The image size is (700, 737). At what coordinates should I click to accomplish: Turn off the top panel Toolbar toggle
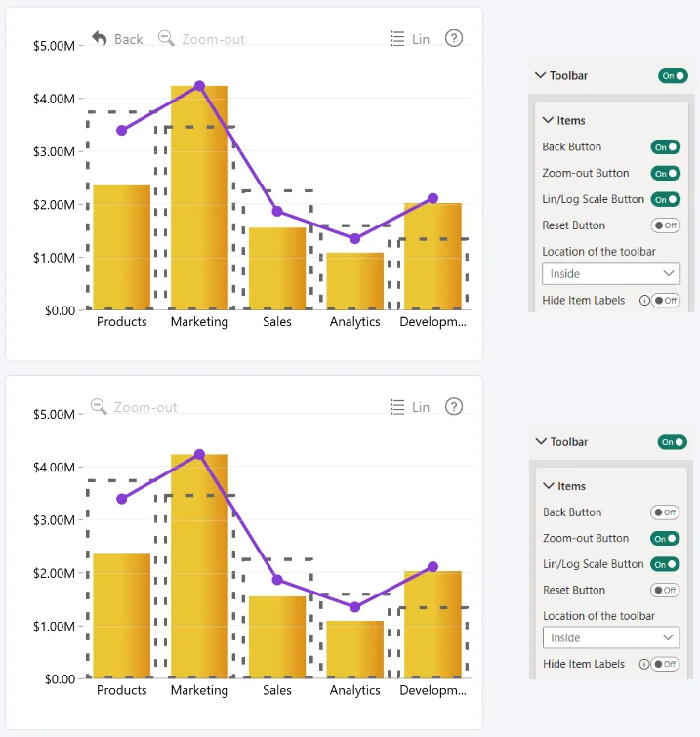click(673, 76)
